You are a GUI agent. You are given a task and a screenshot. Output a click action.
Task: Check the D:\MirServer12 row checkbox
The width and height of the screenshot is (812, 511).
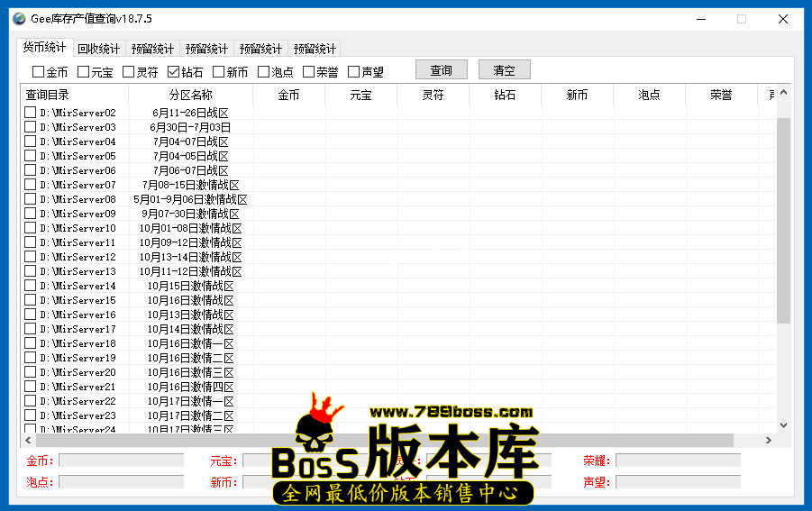[30, 257]
